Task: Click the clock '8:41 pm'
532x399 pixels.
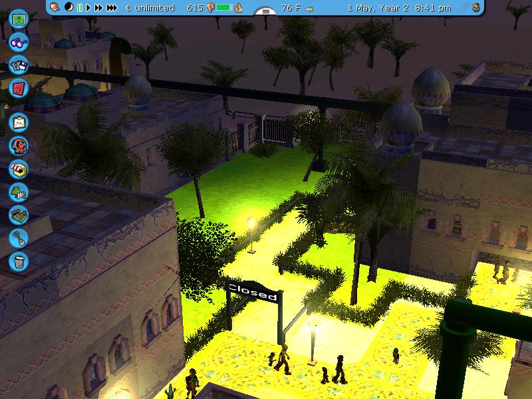Action: 433,8
